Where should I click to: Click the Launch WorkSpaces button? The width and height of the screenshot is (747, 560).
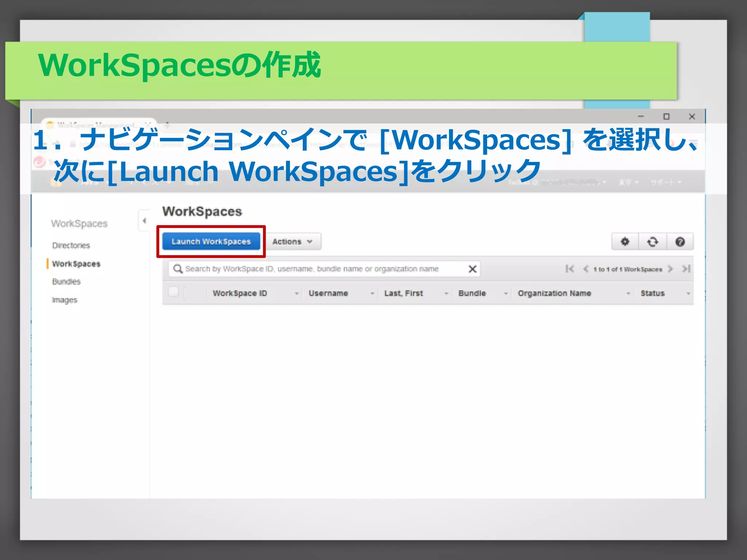[x=211, y=241]
